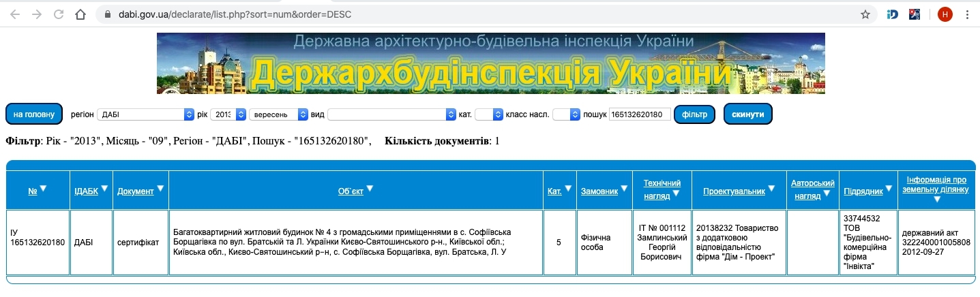Open the month dropdown showing вересень
The image size is (980, 297).
click(x=279, y=114)
